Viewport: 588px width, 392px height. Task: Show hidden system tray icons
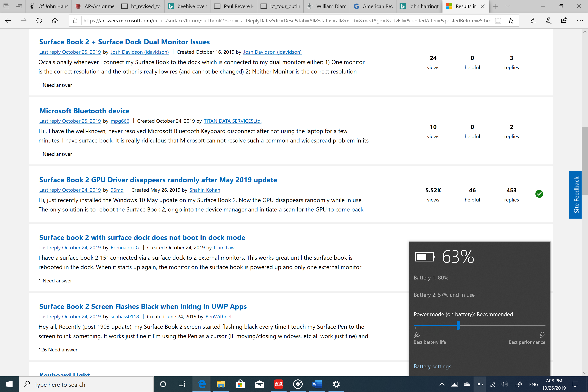point(442,384)
